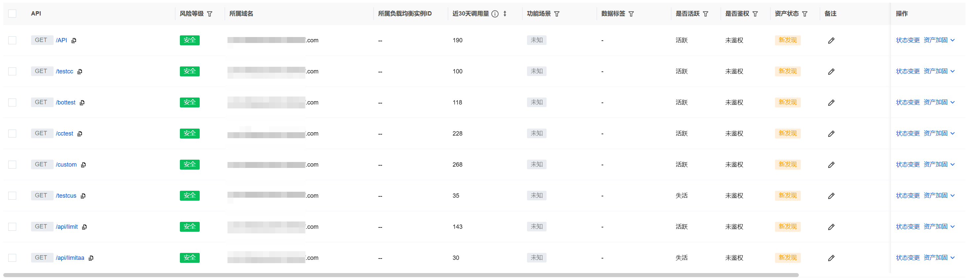This screenshot has width=980, height=280.
Task: Tick the /api/limit row checkbox
Action: tap(12, 227)
